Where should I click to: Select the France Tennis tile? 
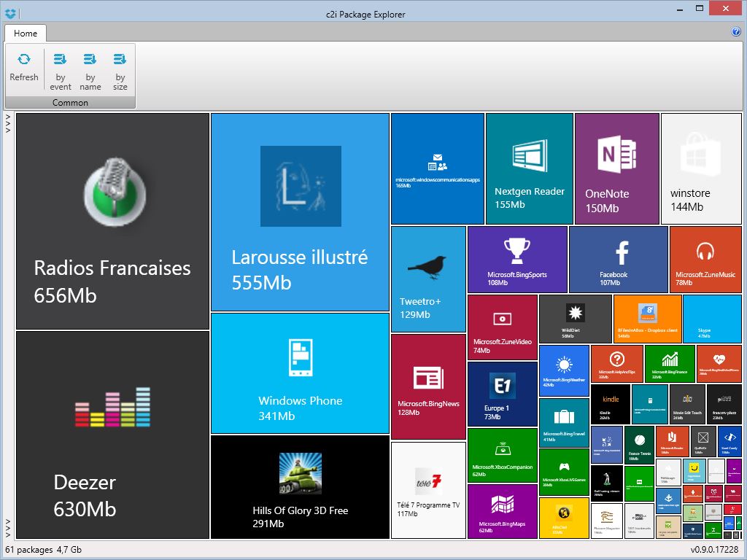tap(639, 445)
